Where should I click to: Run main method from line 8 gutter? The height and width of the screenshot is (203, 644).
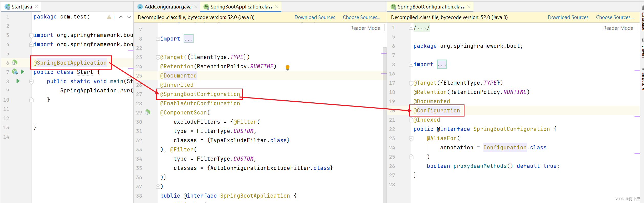[18, 81]
